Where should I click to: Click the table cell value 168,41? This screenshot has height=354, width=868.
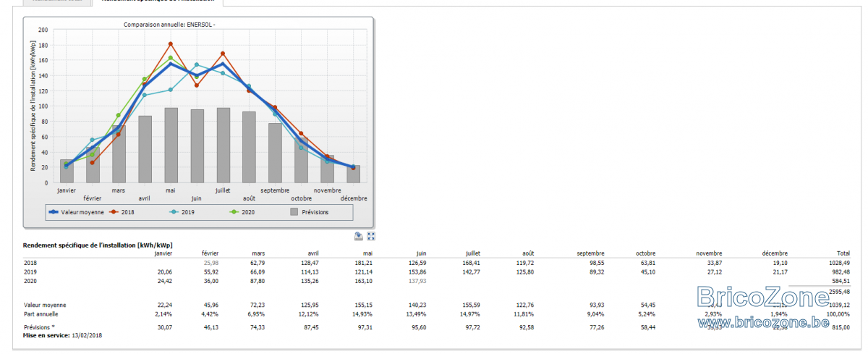click(471, 262)
